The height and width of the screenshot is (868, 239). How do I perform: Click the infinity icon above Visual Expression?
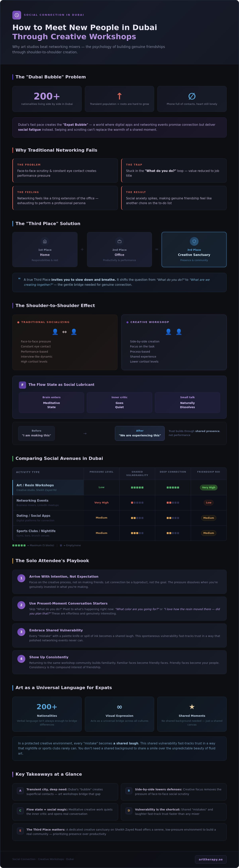coord(119,707)
